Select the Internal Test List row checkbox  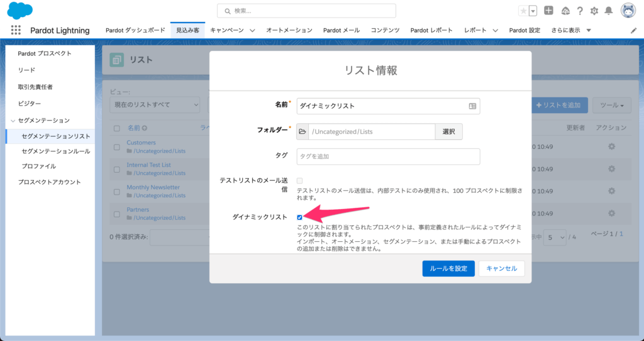coord(116,170)
